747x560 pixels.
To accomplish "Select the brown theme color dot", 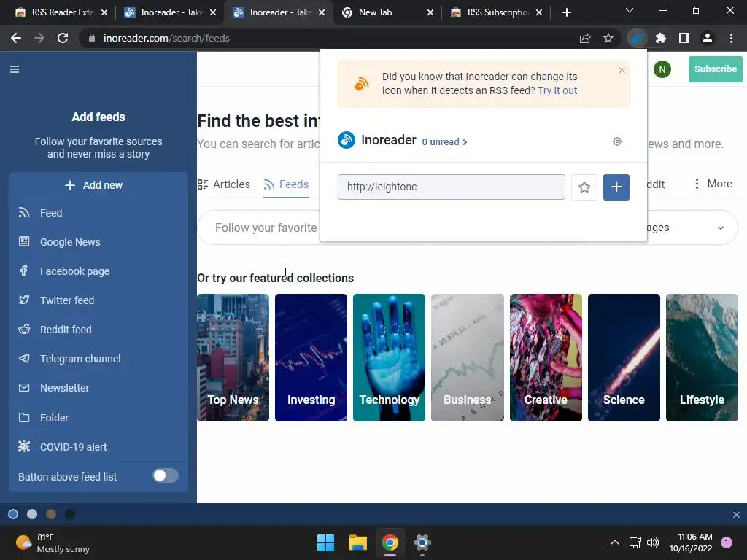I will (51, 514).
